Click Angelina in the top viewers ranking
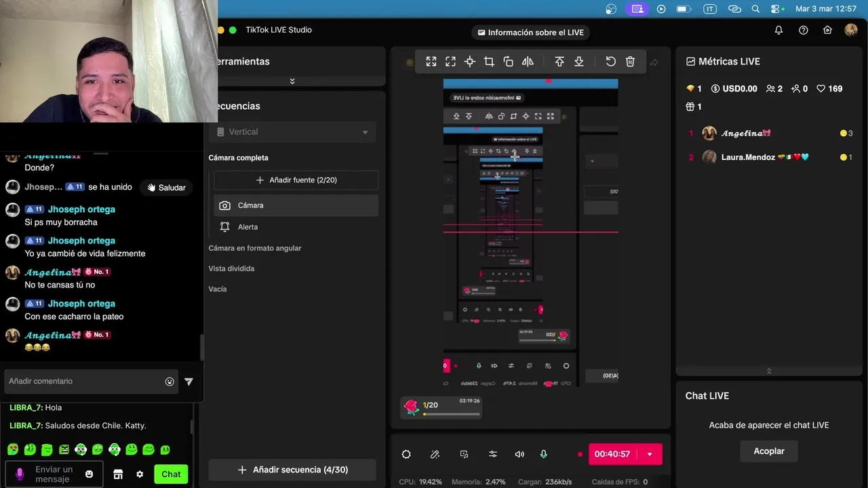 746,134
